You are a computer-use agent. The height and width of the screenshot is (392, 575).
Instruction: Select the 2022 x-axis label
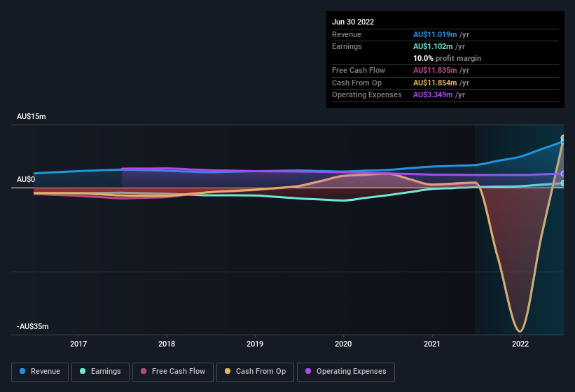click(x=520, y=344)
